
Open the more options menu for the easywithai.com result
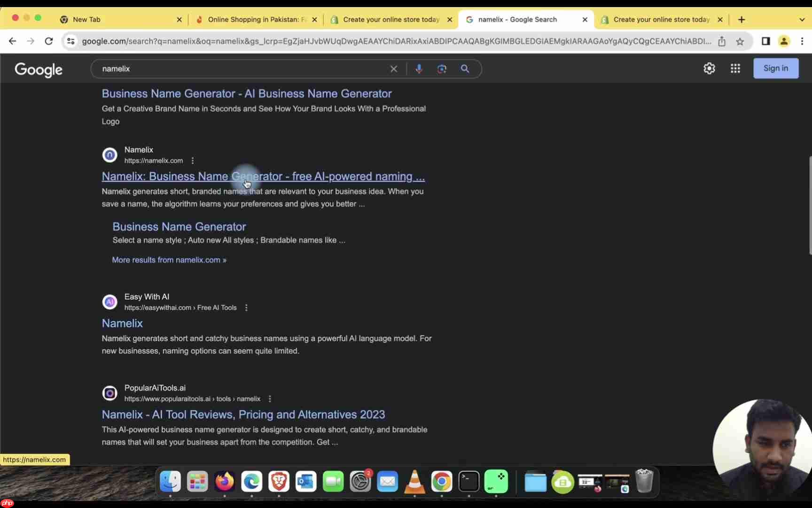(x=246, y=308)
